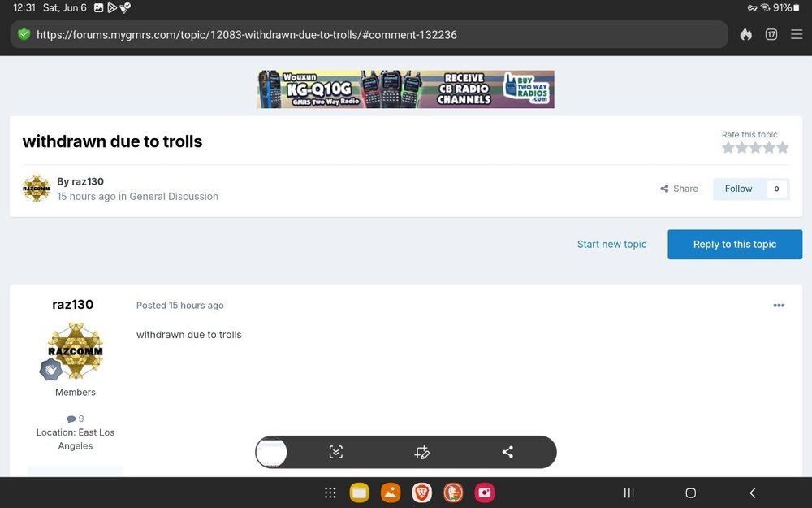Rate this topic one star
Screen dimensions: 812x508
(728, 148)
